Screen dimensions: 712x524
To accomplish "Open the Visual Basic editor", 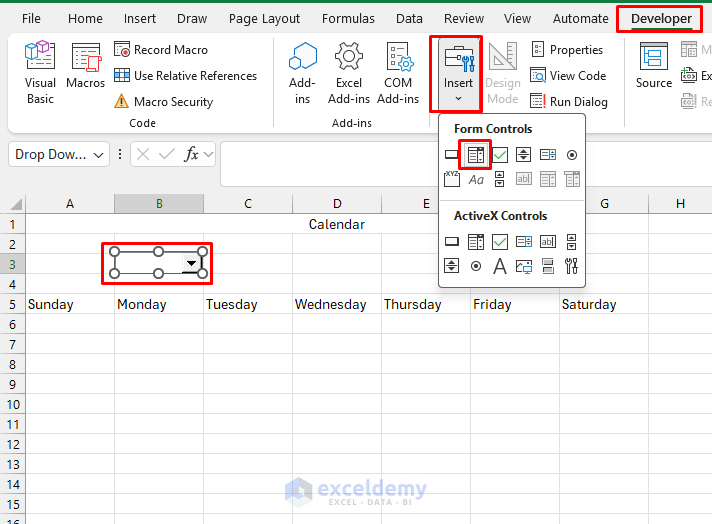I will (40, 73).
